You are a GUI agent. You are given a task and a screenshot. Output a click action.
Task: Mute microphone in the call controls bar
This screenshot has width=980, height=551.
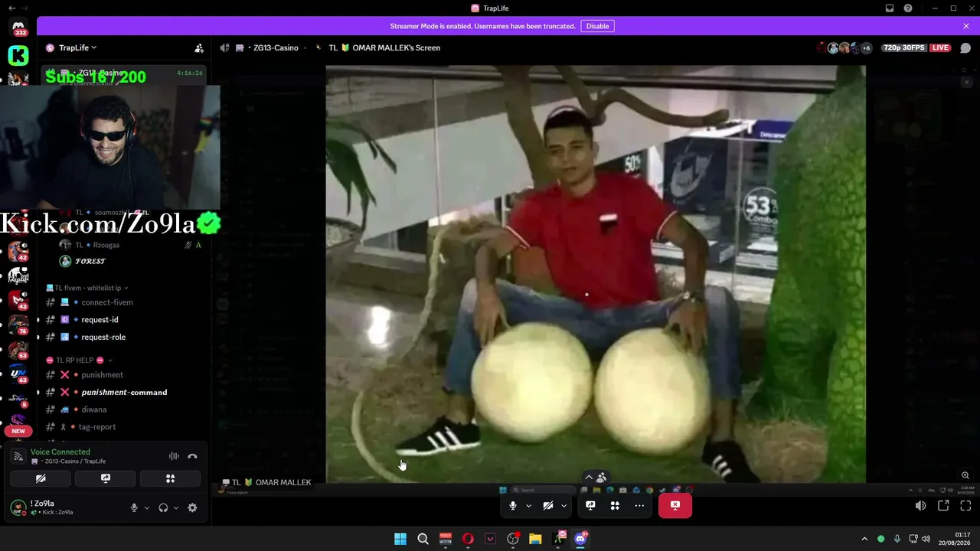pyautogui.click(x=513, y=506)
